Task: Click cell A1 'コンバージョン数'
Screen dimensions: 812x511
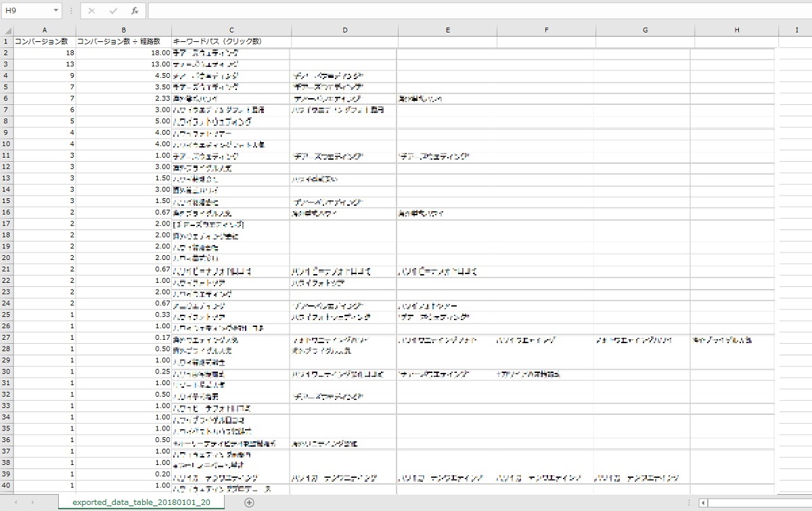Action: [x=45, y=41]
